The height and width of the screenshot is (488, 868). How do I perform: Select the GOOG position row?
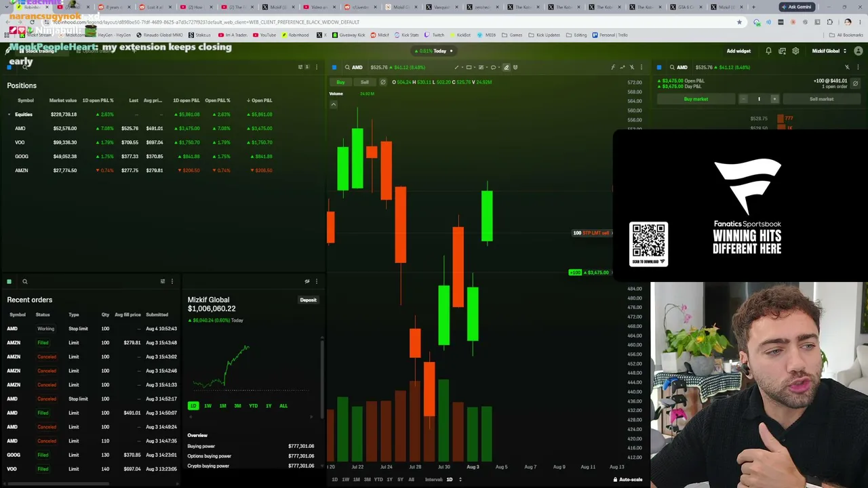141,157
